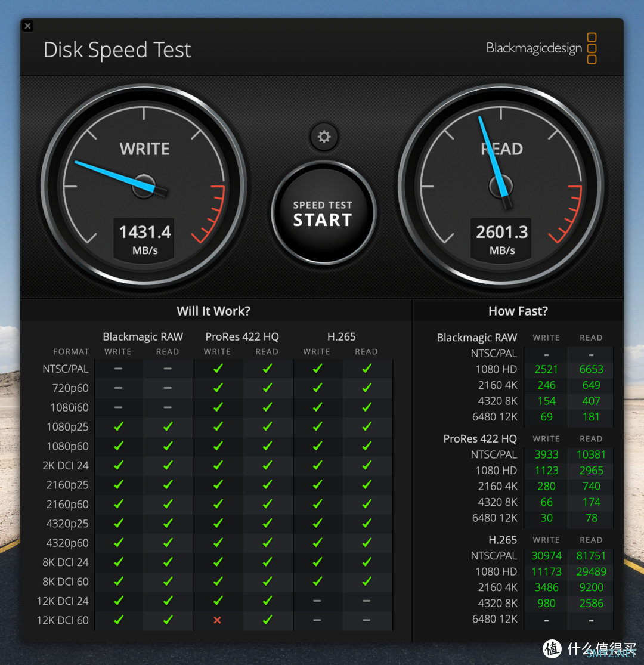Click the 12K DCI 24 ProRes read checkmark
The image size is (644, 665).
[267, 601]
